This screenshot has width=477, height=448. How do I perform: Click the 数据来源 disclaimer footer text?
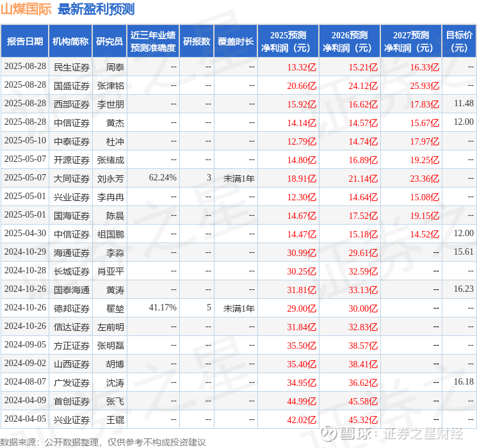tap(103, 442)
